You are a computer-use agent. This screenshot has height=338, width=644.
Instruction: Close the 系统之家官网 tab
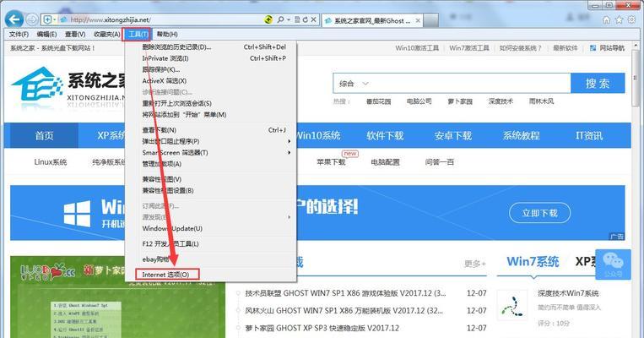(418, 20)
